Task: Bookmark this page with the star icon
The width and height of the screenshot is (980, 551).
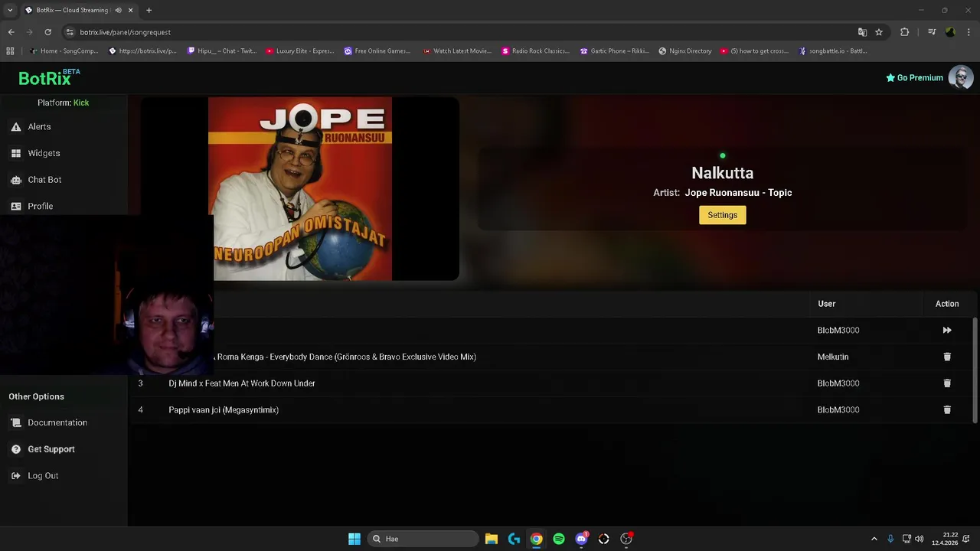Action: pyautogui.click(x=879, y=32)
